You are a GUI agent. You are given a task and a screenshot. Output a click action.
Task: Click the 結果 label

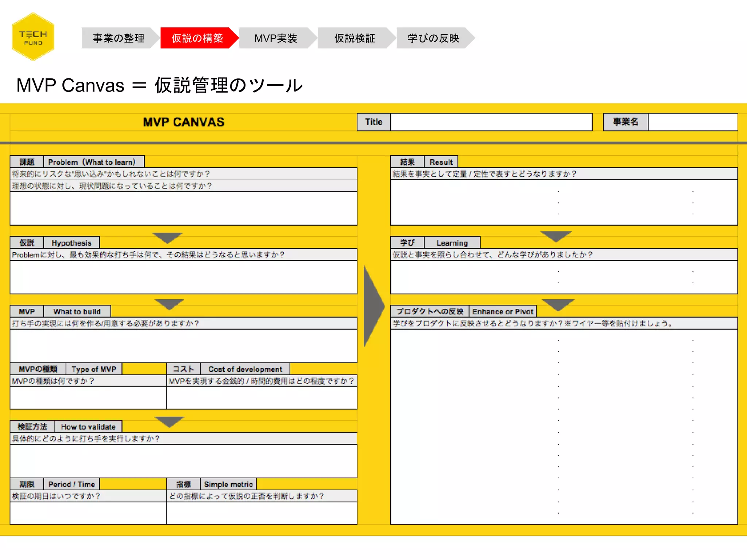click(x=407, y=162)
